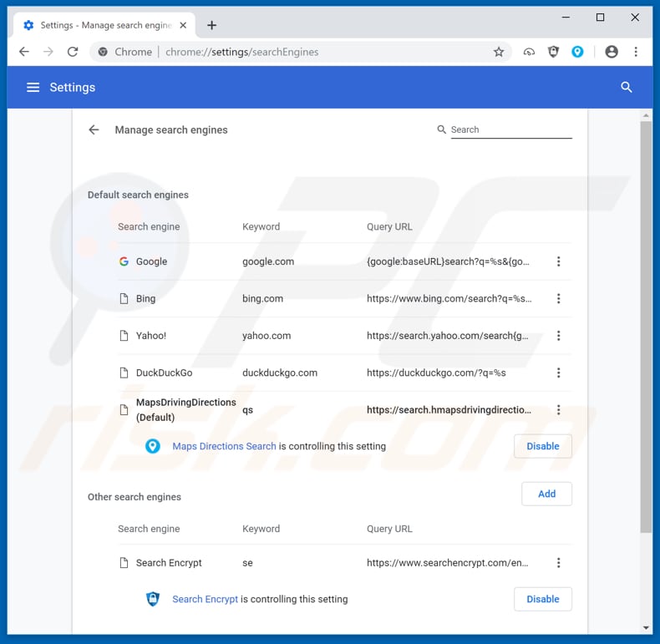Open the Maps Directions Search link
This screenshot has width=660, height=644.
224,446
